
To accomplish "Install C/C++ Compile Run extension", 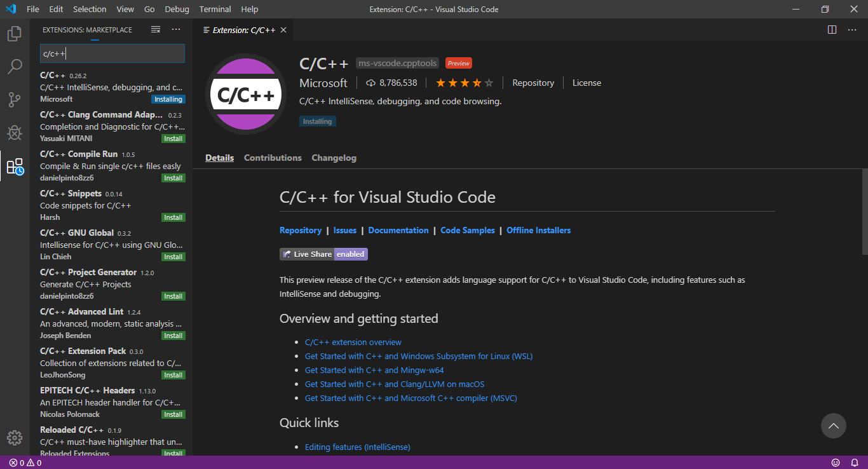I will [x=173, y=178].
